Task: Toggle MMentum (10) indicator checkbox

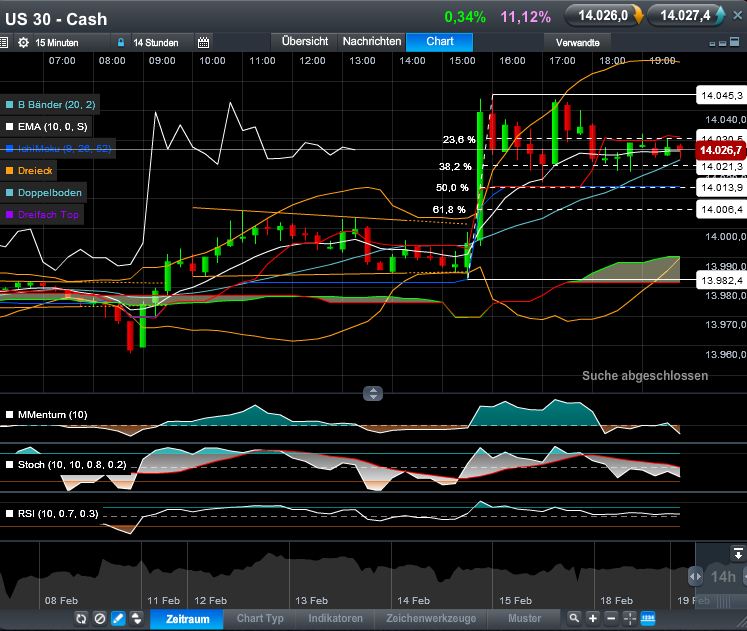Action: [9, 415]
